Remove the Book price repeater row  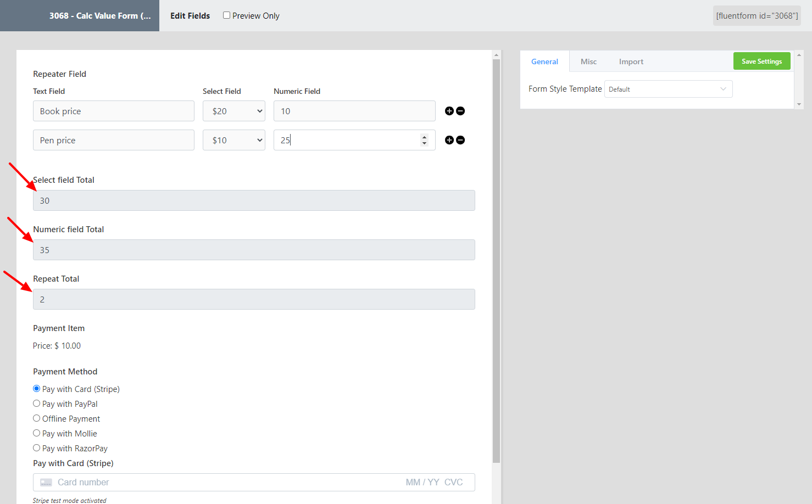point(461,111)
